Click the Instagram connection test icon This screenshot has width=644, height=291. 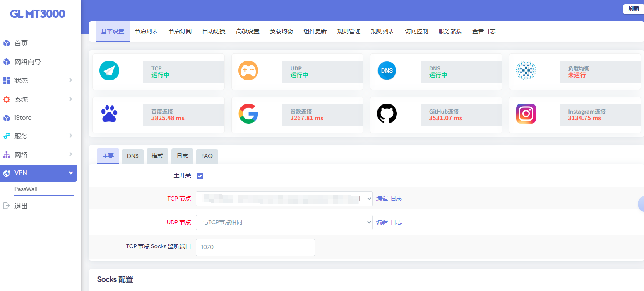[x=526, y=114]
